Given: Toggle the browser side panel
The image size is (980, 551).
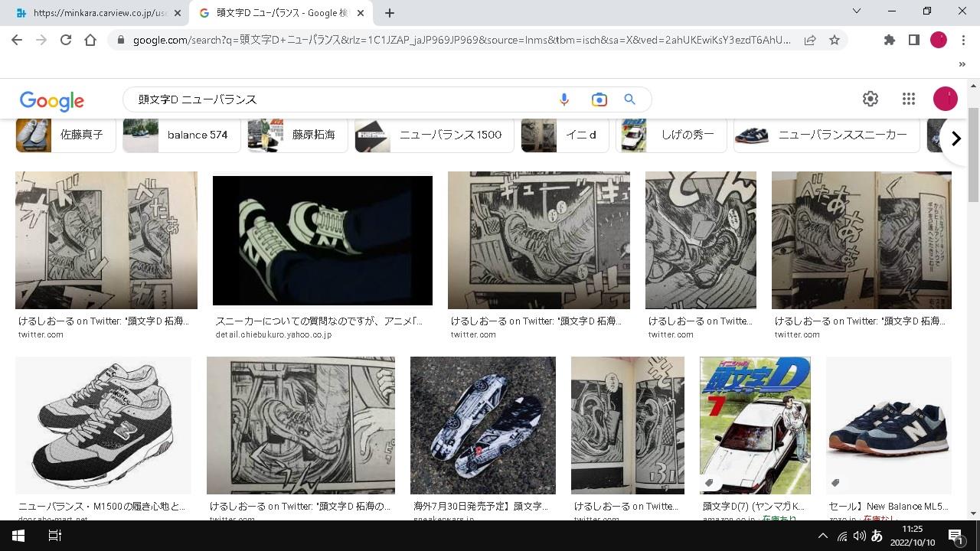Looking at the screenshot, I should tap(913, 40).
